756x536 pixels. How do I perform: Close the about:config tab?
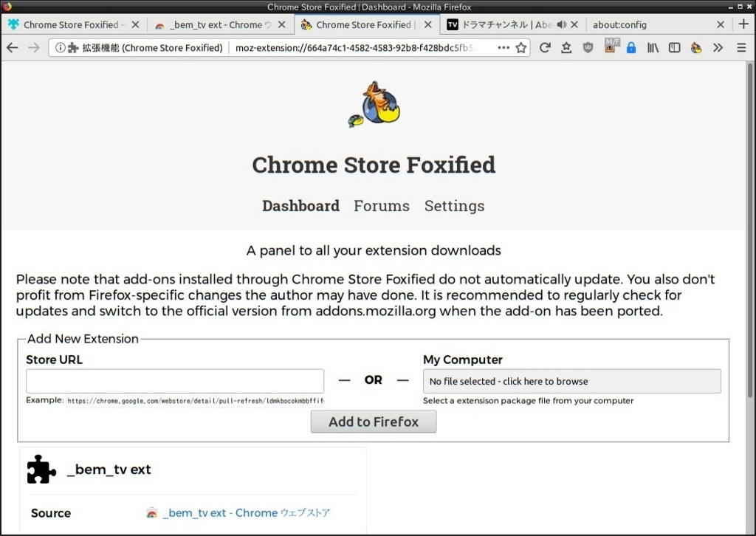click(x=721, y=24)
